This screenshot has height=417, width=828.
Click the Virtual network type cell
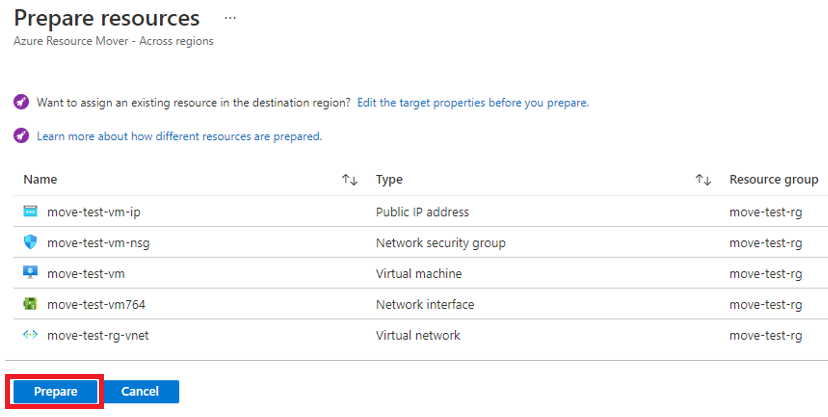[418, 335]
